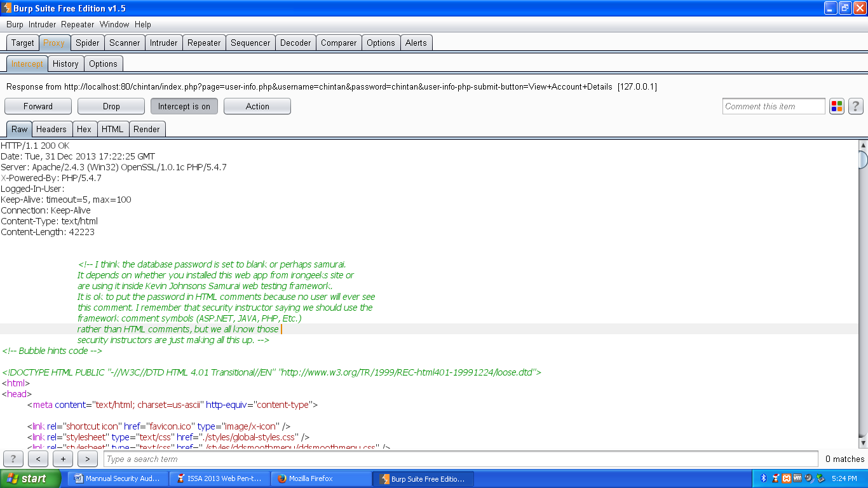The width and height of the screenshot is (868, 488).
Task: Toggle the Intercept is on button
Action: click(184, 106)
